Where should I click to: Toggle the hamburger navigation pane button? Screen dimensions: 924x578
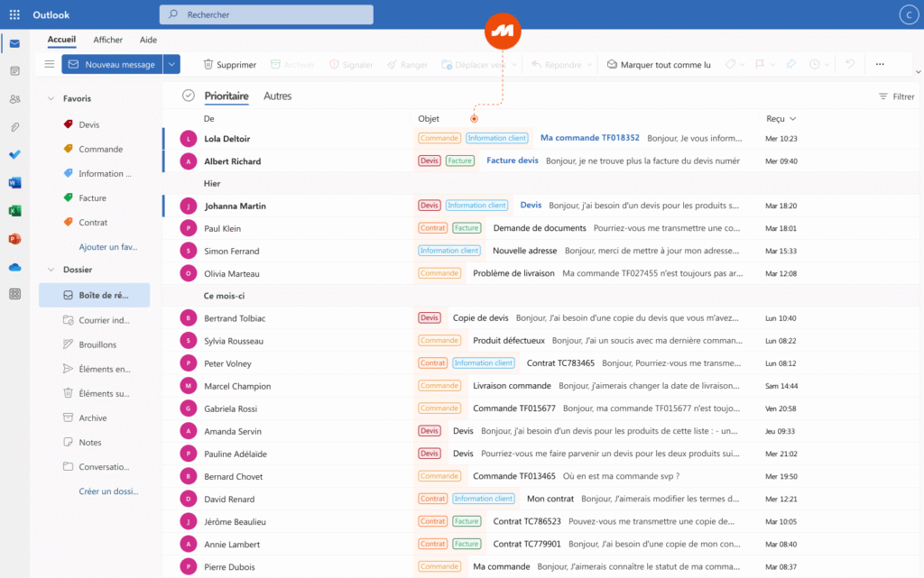(50, 64)
